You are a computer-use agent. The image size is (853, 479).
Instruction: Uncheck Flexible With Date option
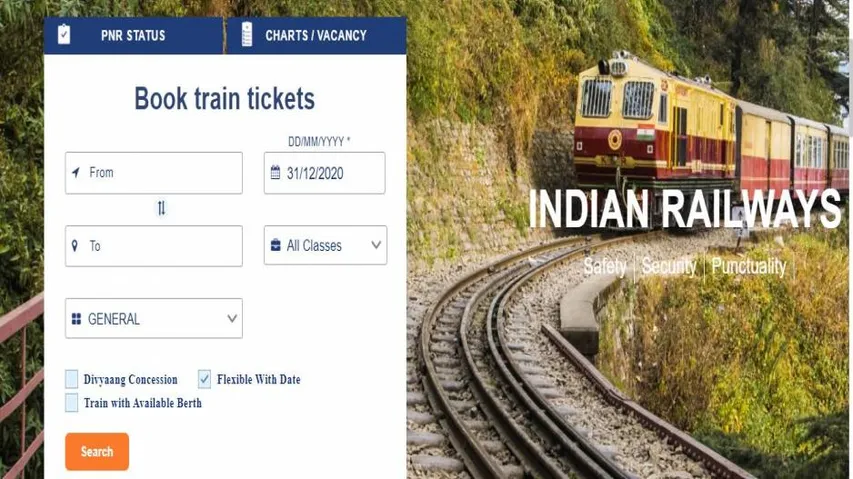204,379
